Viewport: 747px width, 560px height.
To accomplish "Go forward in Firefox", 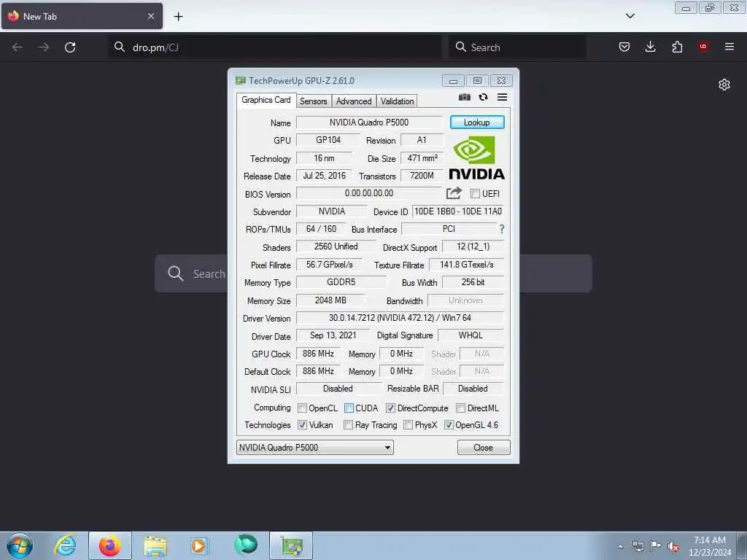I will [44, 47].
